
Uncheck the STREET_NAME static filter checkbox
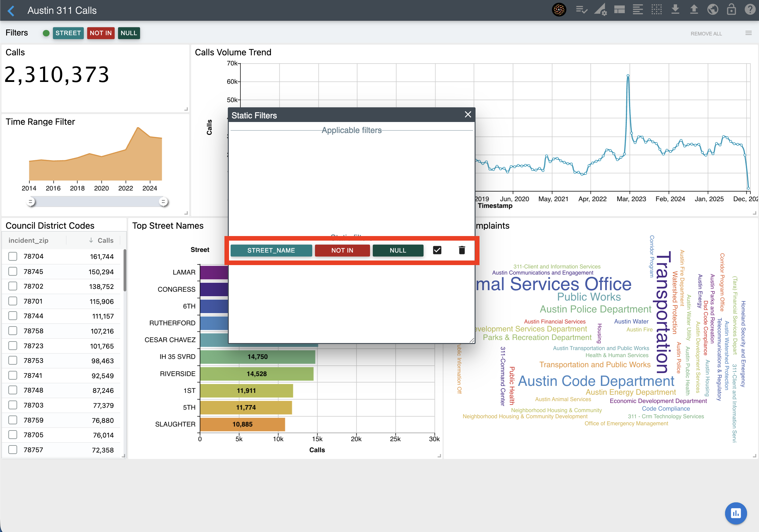coord(437,250)
